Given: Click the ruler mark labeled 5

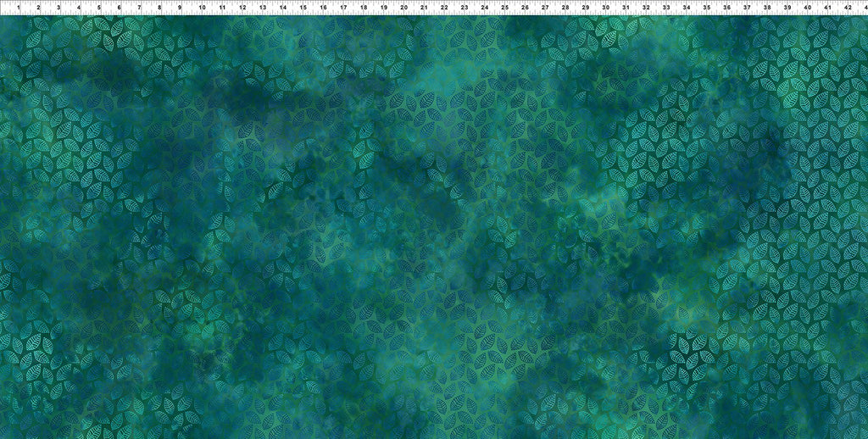Looking at the screenshot, I should (x=99, y=8).
